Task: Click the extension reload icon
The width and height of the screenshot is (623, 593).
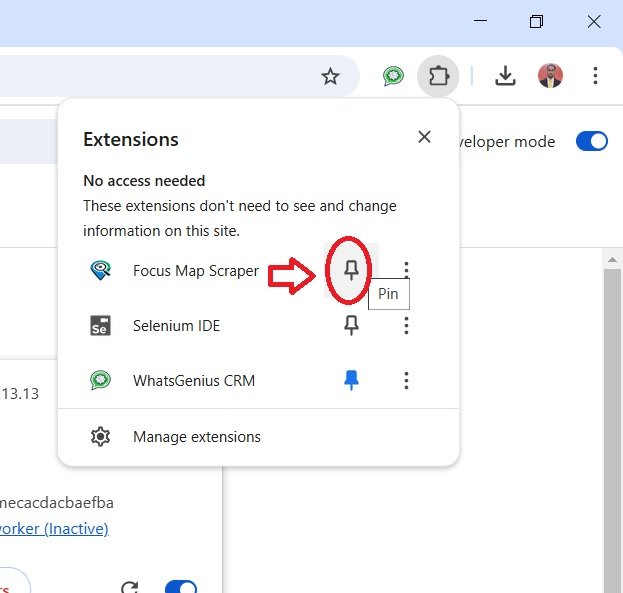Action: tap(130, 587)
